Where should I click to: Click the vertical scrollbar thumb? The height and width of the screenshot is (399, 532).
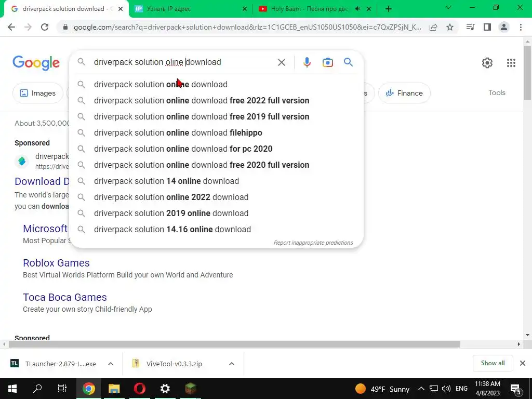coord(527,73)
